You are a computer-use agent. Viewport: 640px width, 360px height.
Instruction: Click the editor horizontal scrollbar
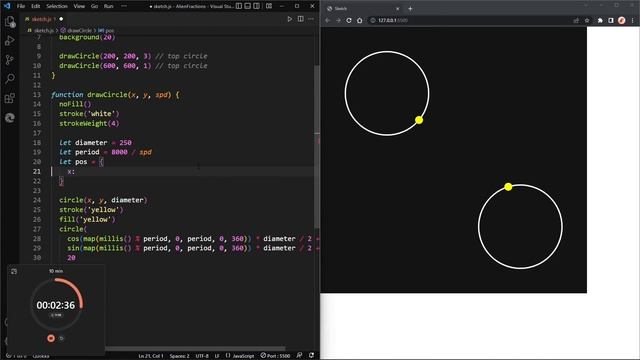(195, 349)
